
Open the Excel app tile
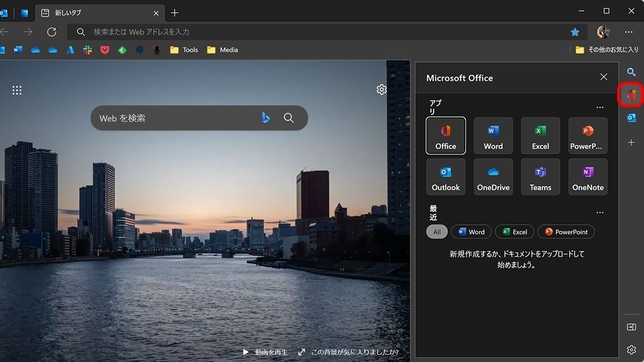click(540, 136)
